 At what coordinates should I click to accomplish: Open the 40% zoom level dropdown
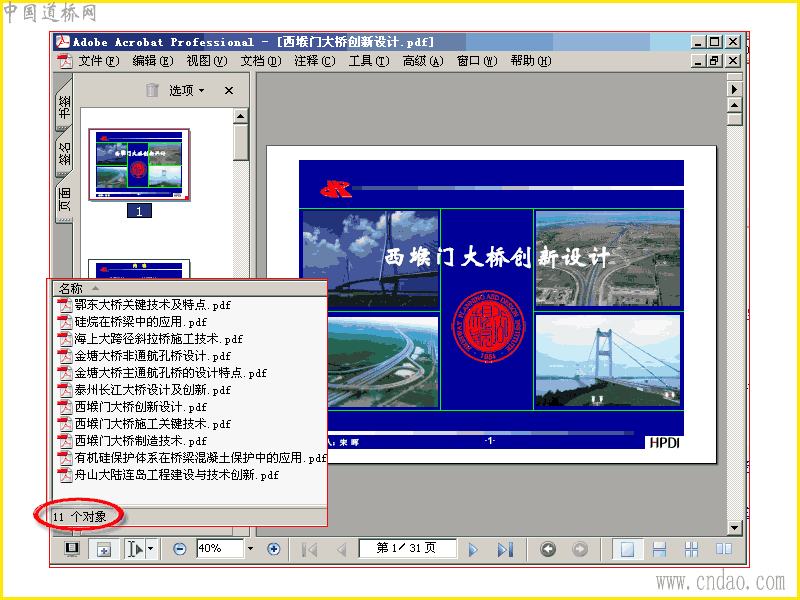(x=250, y=549)
